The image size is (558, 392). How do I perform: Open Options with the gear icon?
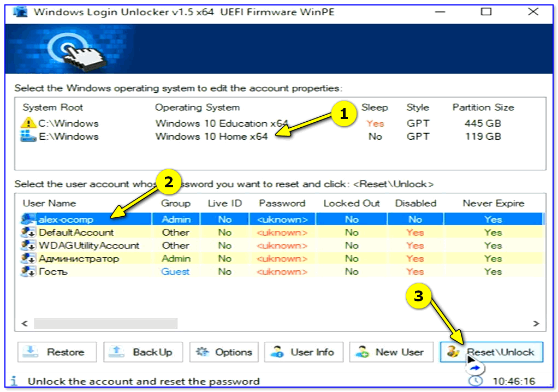204,352
